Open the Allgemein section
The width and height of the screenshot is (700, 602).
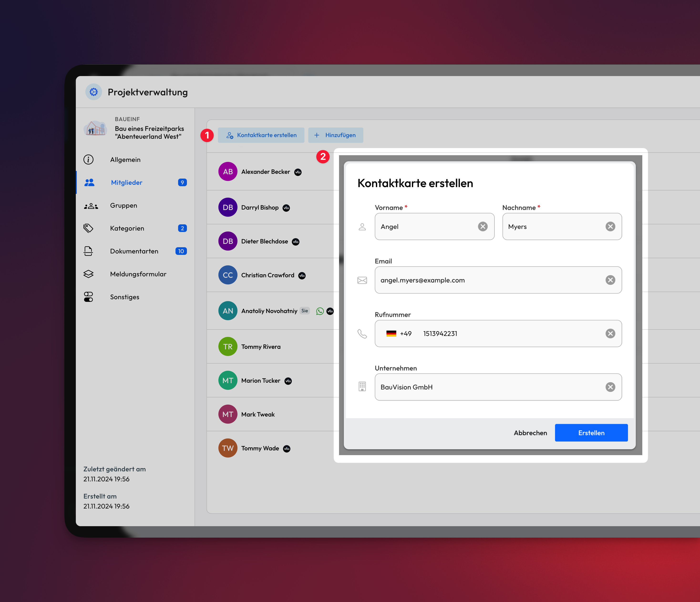tap(125, 160)
